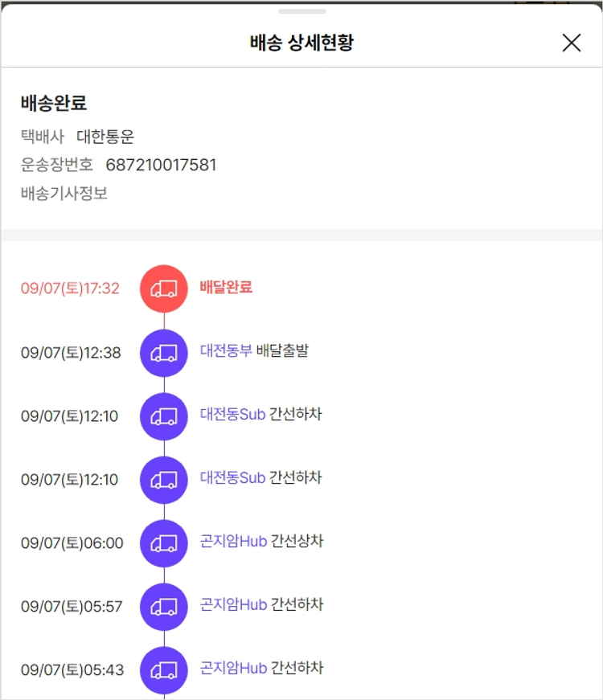The width and height of the screenshot is (603, 700).
Task: Click the 배송 상세현황 title
Action: coord(301,43)
